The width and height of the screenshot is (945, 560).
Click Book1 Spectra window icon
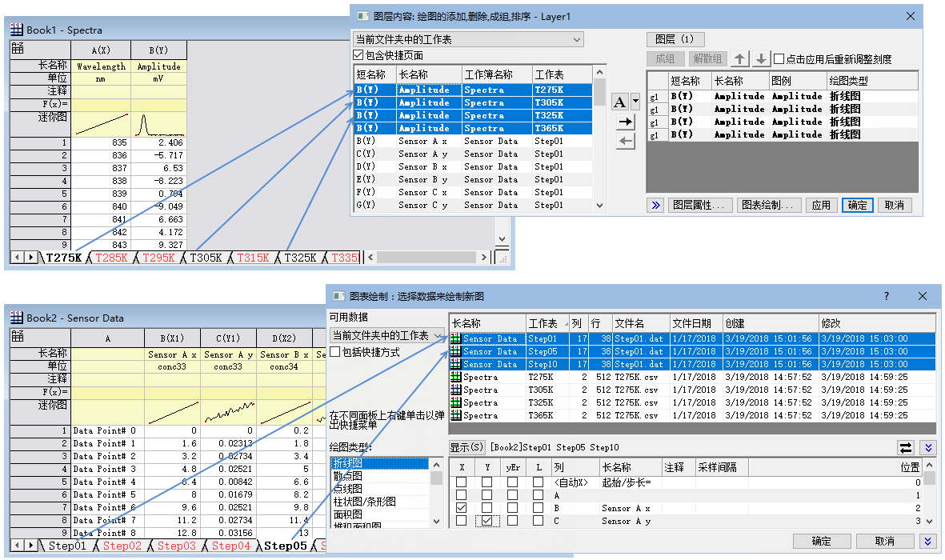tap(17, 30)
